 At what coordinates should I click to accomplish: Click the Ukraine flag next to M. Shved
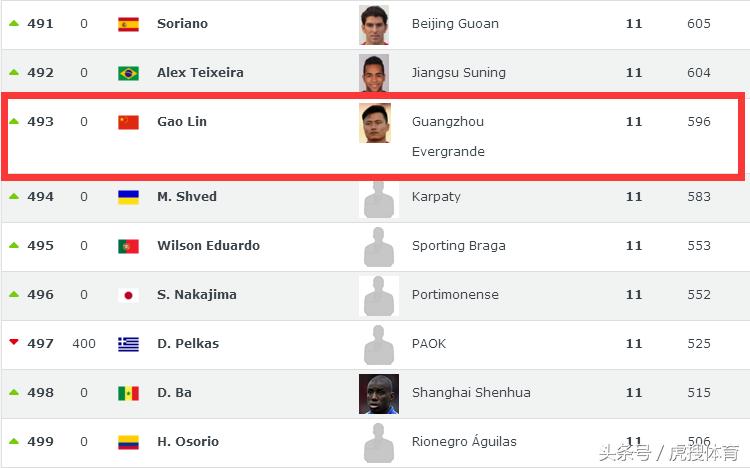pyautogui.click(x=128, y=197)
